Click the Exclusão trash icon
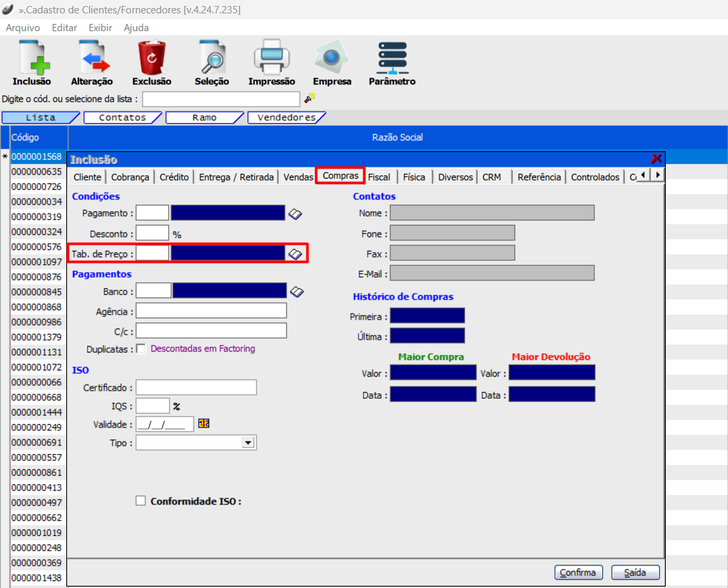Screen dimensions: 728x588 (x=152, y=58)
